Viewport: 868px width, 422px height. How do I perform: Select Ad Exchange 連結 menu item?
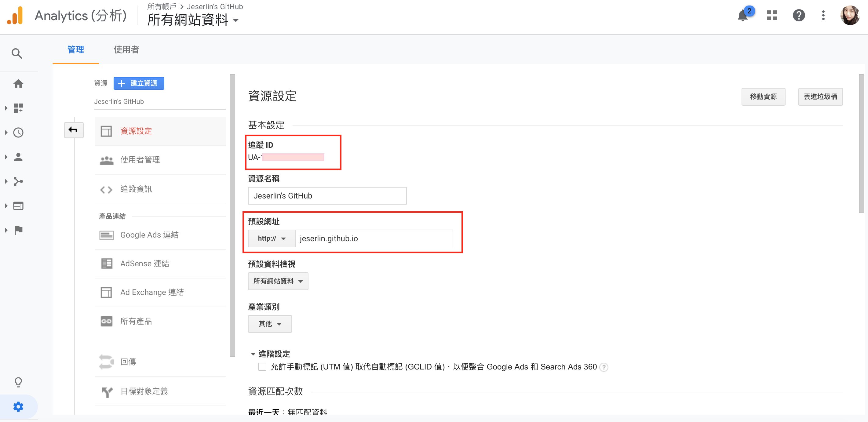click(x=161, y=292)
